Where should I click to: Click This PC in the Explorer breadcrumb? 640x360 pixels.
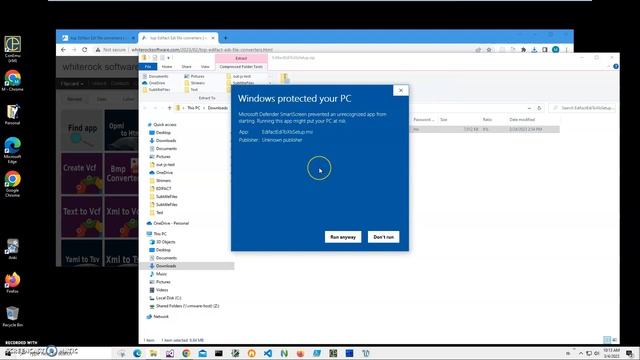(193, 108)
